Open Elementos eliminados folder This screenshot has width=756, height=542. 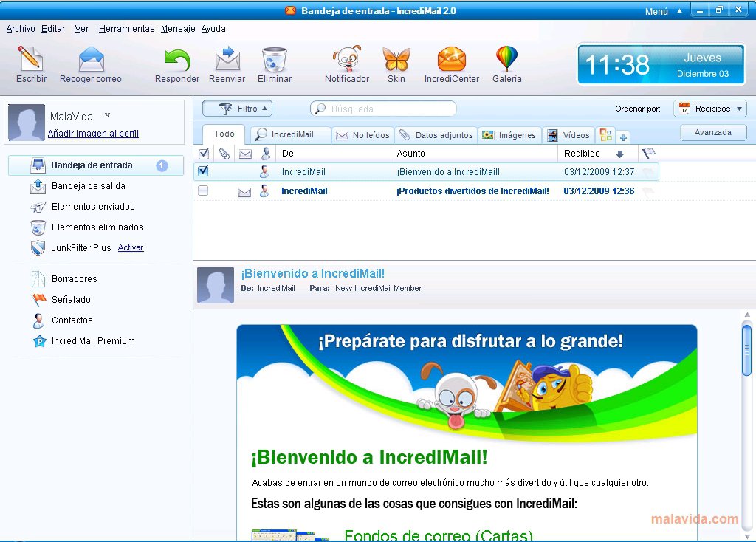(x=97, y=227)
